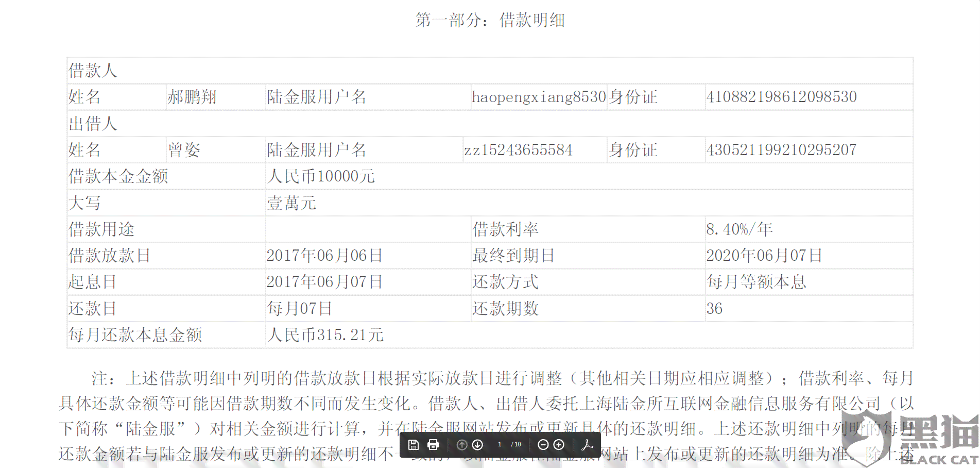Click the 最终到期日 label
Viewport: 980px width, 468px height.
513,256
